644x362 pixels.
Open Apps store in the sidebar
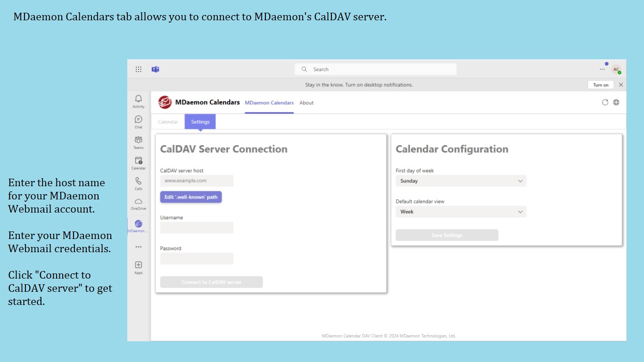click(139, 267)
